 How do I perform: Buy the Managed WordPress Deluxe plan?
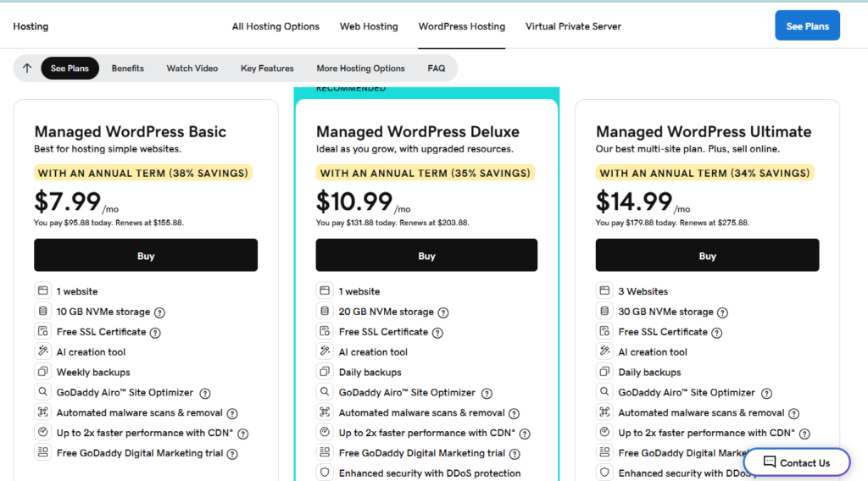click(426, 255)
